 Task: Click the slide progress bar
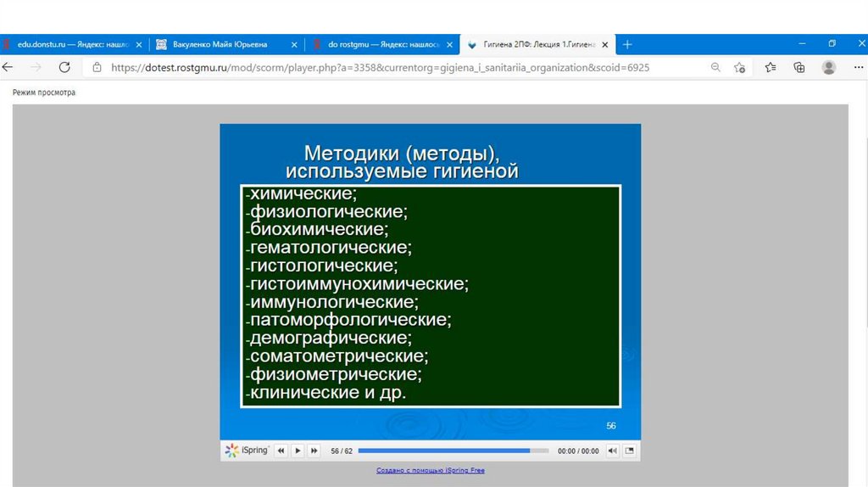(453, 451)
